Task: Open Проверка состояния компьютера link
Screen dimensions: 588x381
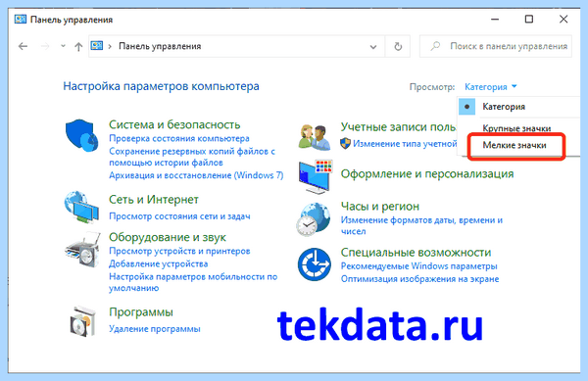Action: [x=179, y=139]
